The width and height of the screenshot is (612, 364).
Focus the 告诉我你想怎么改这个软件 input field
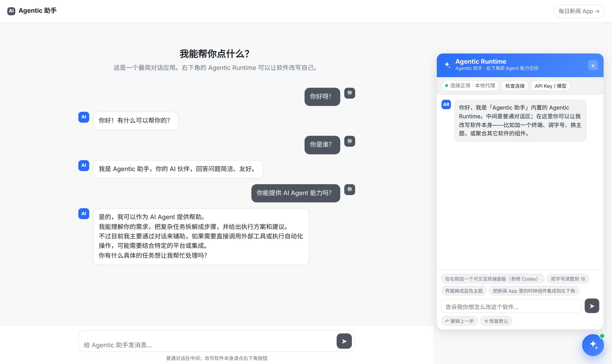pos(511,306)
